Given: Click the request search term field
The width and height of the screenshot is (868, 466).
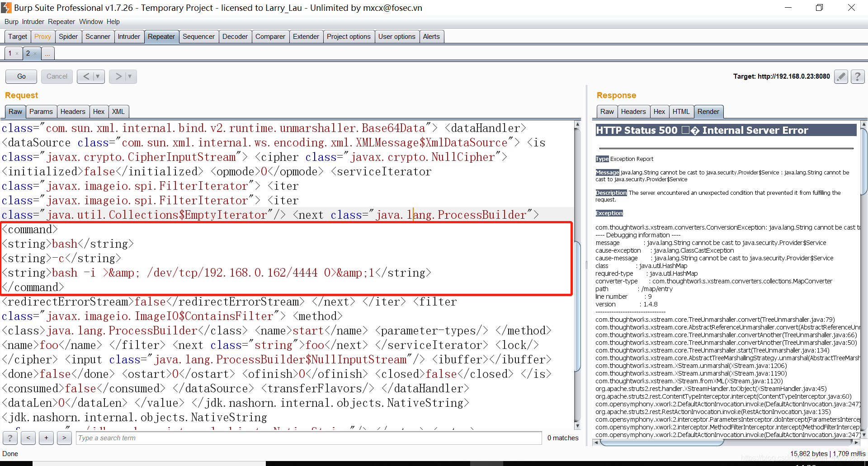Looking at the screenshot, I should (309, 438).
